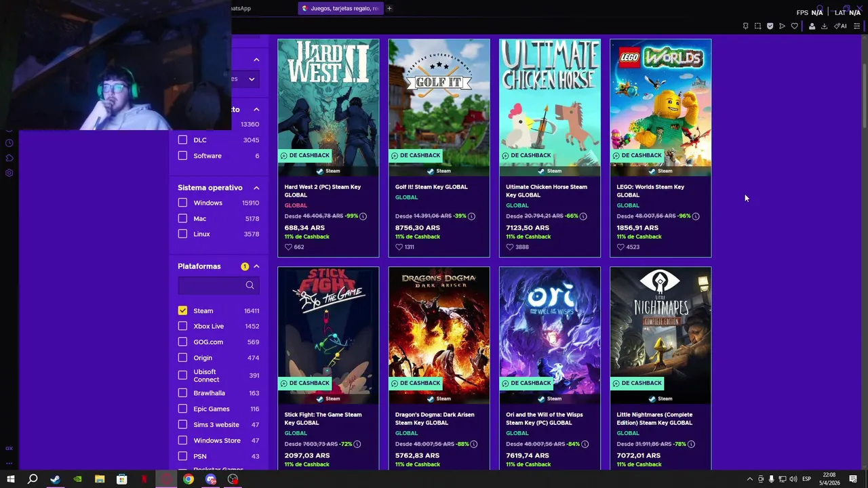Click the volume icon in system tray

[x=793, y=479]
